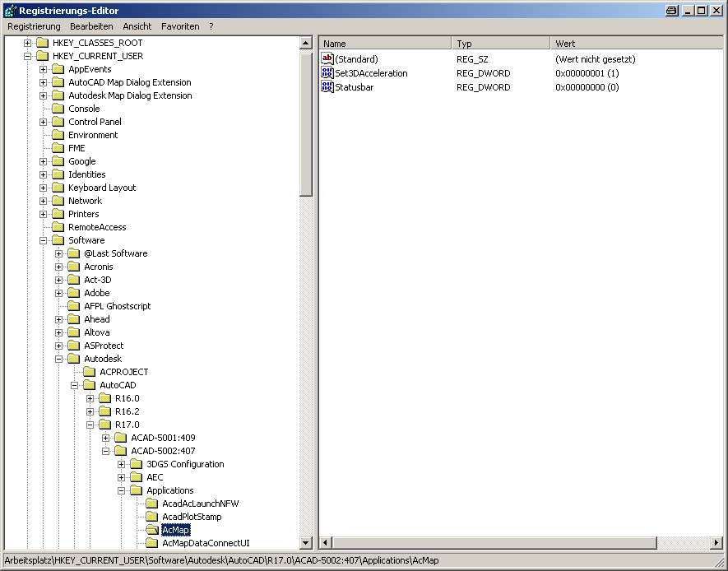Sort values by the Name column header
728x571 pixels.
[385, 44]
